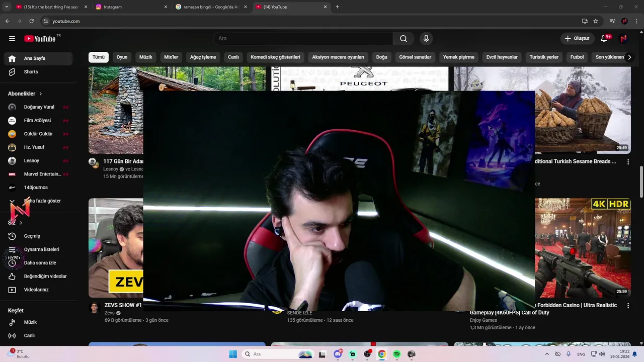Open Chrome three-dot menu
Screen dimensions: 644x362
[x=636, y=21]
